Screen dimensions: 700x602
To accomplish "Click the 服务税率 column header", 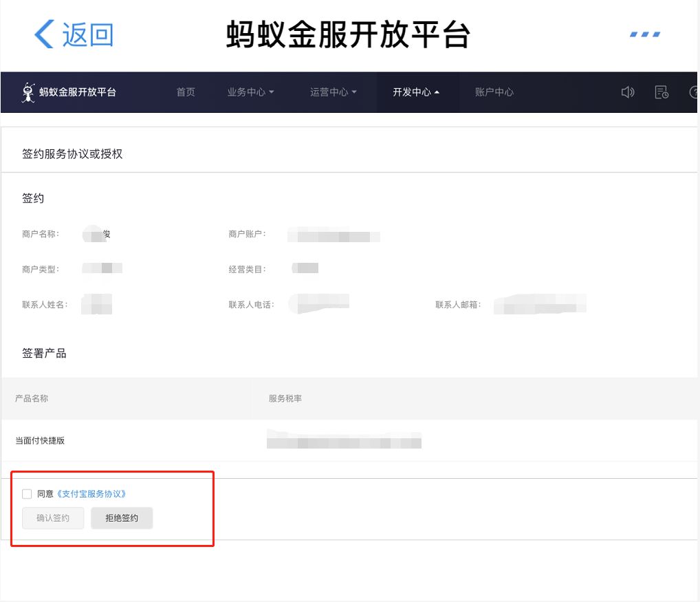I will click(x=285, y=398).
